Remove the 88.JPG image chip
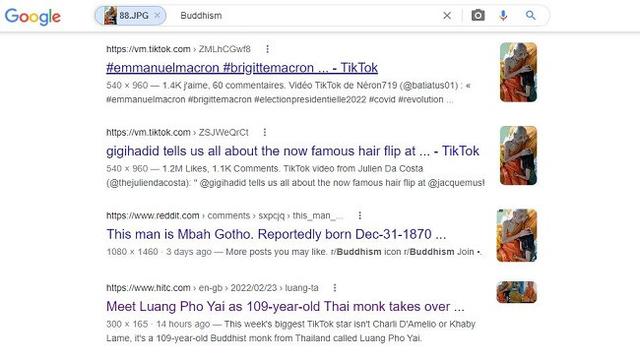Image resolution: width=640 pixels, height=360 pixels. point(157,16)
